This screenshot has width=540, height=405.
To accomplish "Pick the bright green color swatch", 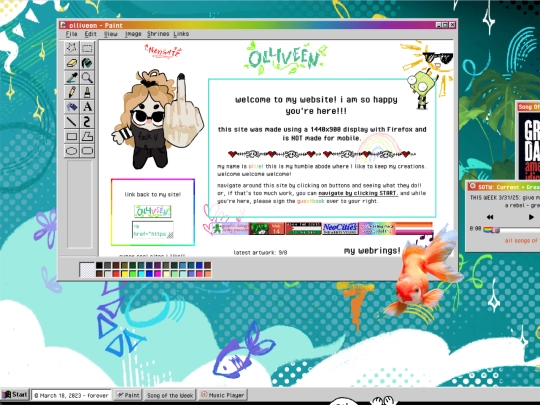I will (x=133, y=273).
